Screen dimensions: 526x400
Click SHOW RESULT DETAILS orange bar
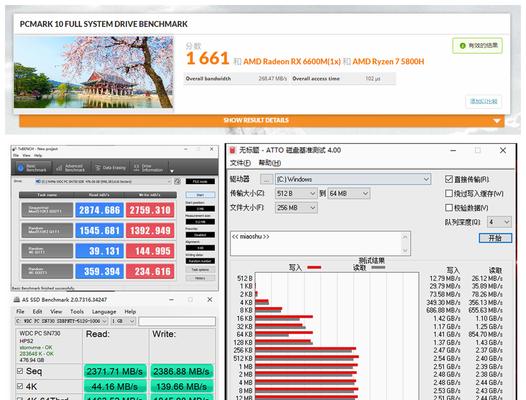(x=262, y=120)
